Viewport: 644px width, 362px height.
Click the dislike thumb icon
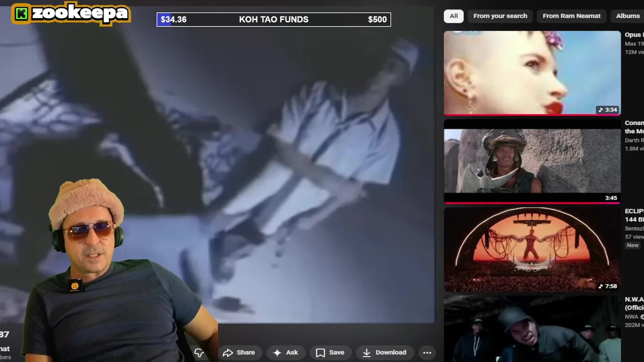199,353
